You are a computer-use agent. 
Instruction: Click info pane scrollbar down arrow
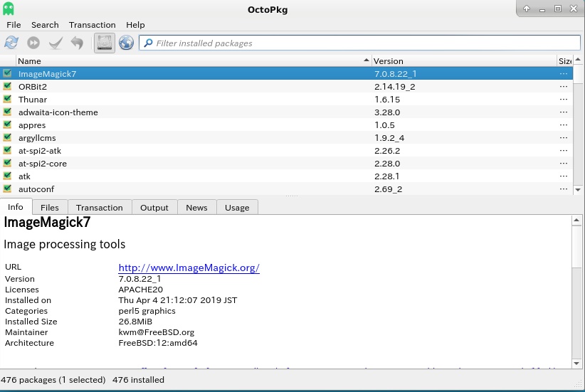point(576,364)
